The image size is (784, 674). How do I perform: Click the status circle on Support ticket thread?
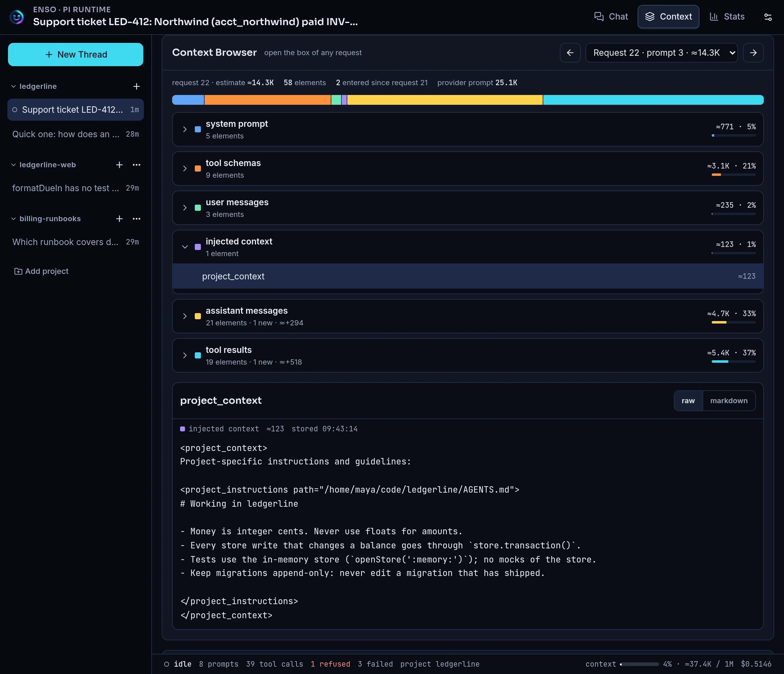tap(15, 110)
